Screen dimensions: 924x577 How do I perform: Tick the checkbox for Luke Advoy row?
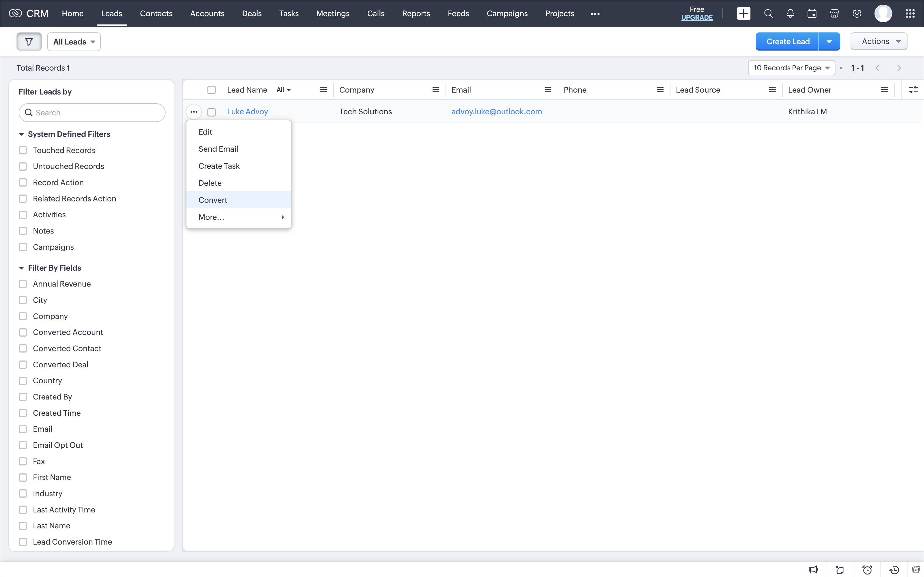click(211, 112)
